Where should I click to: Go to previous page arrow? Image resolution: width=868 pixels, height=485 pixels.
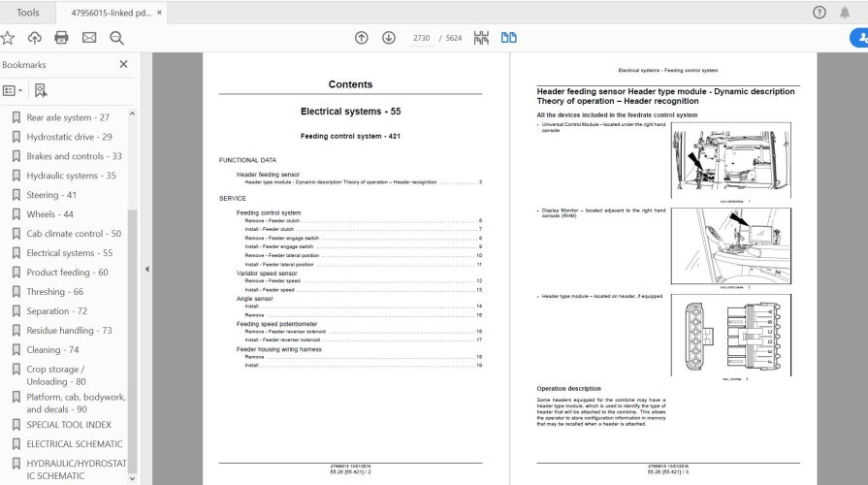(362, 38)
